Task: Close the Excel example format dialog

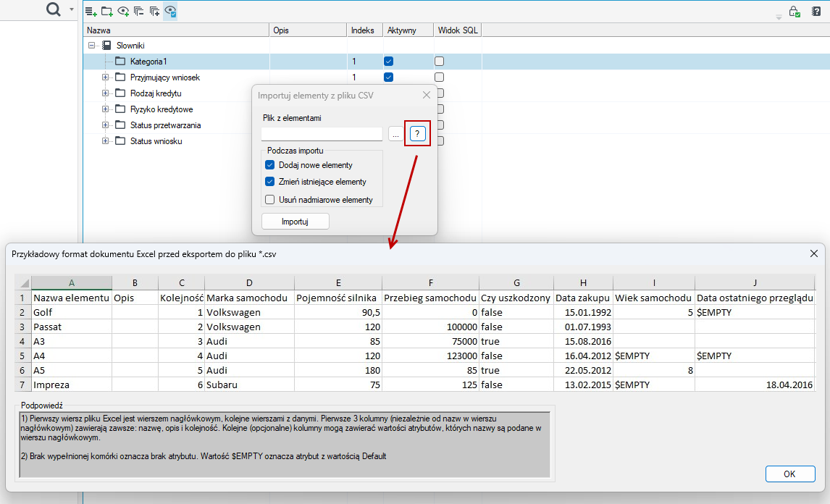Action: (814, 253)
